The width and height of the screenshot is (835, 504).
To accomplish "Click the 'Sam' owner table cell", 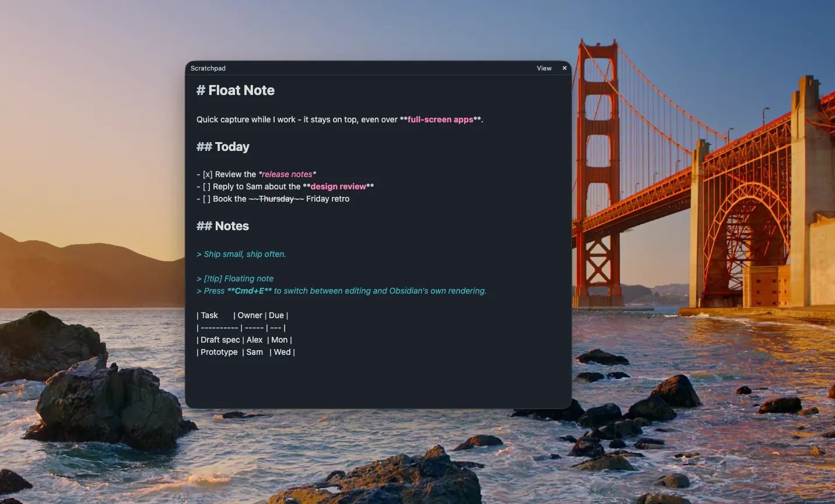I will pos(255,352).
